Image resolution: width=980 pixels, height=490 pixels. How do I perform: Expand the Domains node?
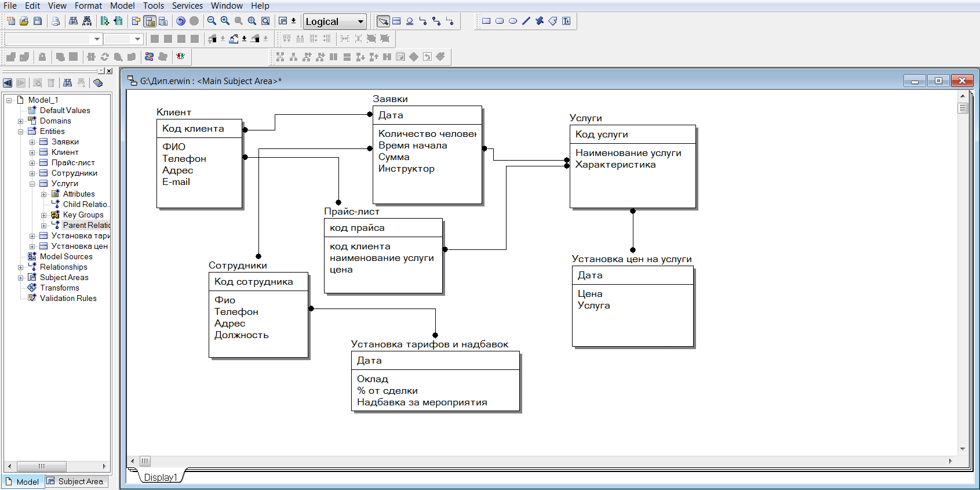tap(21, 121)
